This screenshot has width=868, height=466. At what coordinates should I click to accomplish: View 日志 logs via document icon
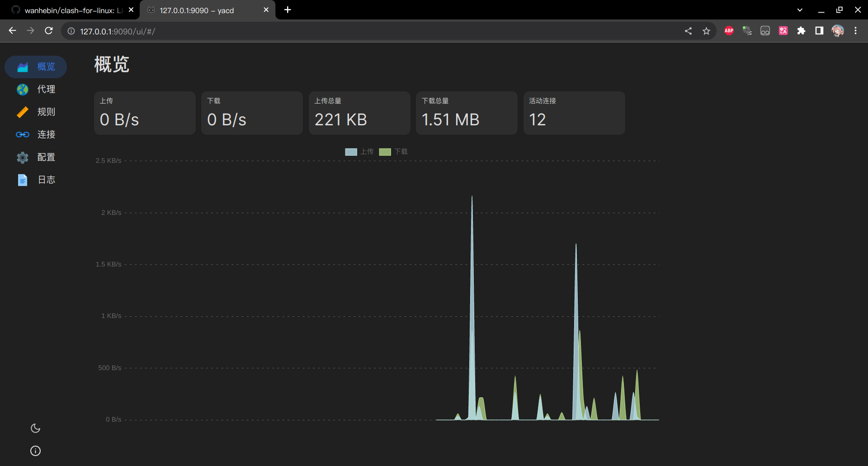22,180
